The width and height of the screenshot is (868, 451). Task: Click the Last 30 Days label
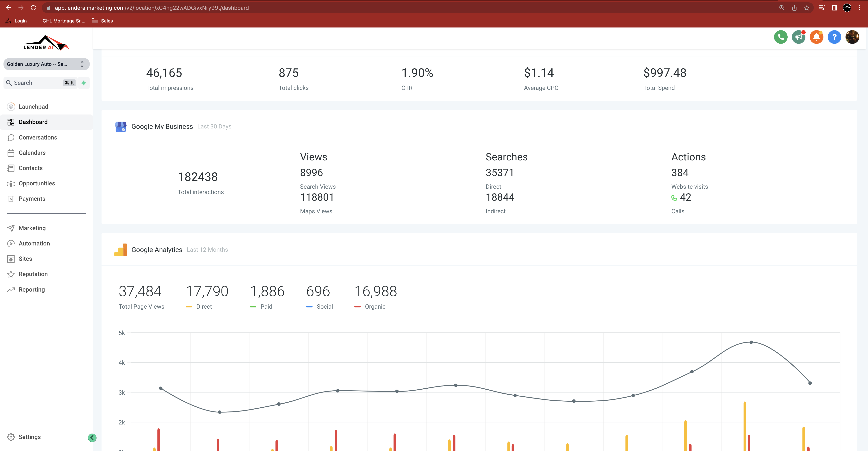(214, 127)
